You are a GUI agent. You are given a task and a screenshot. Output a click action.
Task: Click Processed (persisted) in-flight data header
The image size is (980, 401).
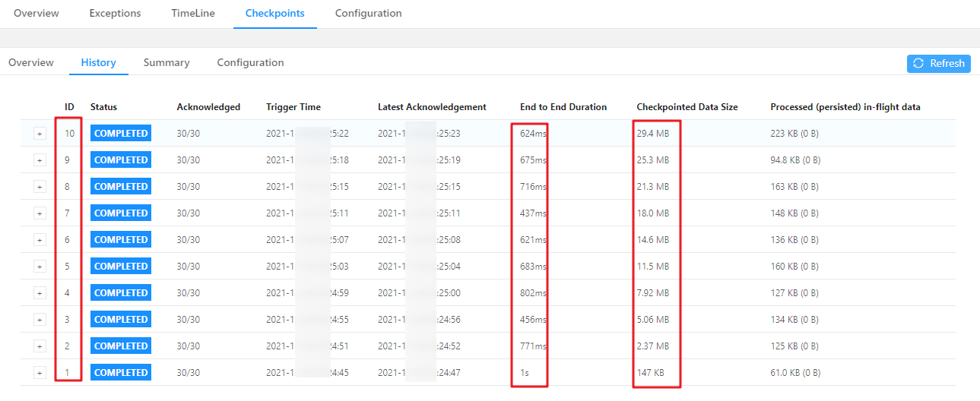click(845, 107)
